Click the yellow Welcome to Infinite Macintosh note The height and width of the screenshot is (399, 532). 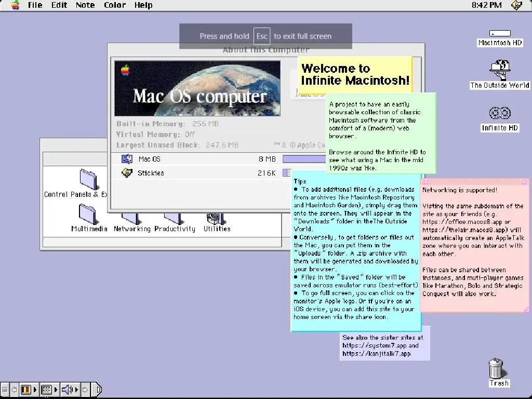(x=355, y=75)
